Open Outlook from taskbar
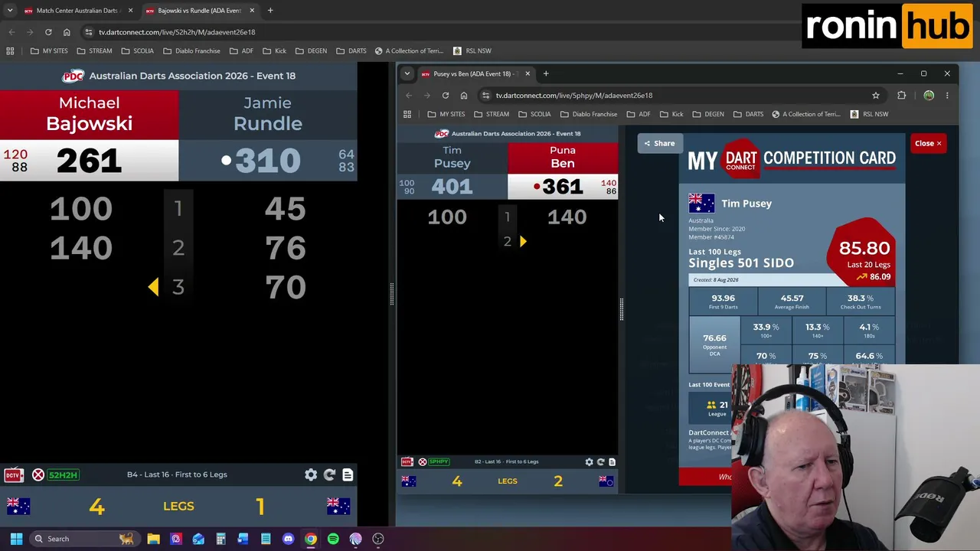The height and width of the screenshot is (551, 980). [x=198, y=539]
